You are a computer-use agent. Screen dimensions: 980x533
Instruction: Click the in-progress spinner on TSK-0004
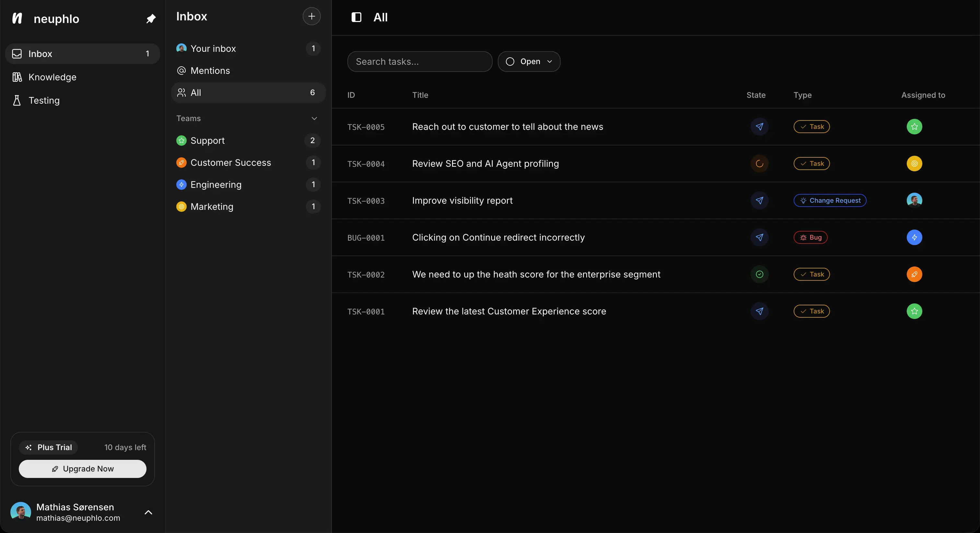pos(759,164)
